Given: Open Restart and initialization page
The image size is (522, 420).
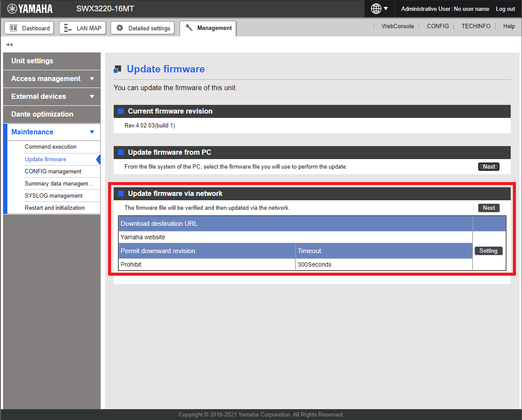Looking at the screenshot, I should click(55, 208).
